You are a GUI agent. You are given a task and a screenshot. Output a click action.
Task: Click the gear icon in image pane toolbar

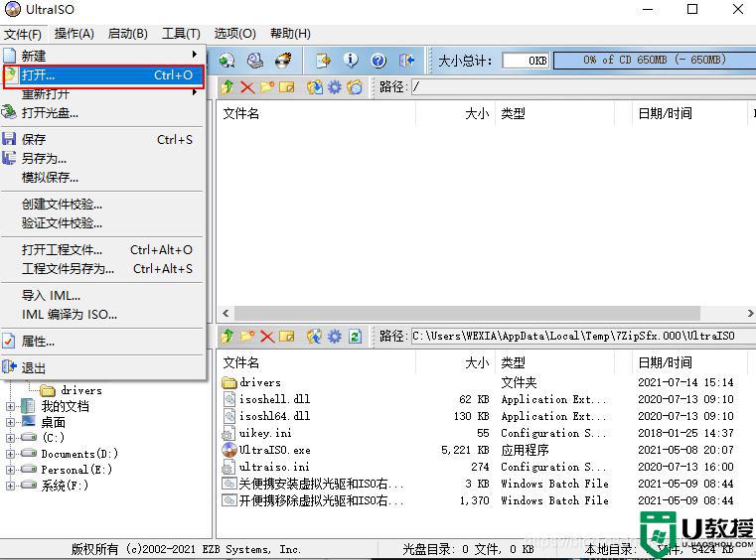pyautogui.click(x=334, y=87)
